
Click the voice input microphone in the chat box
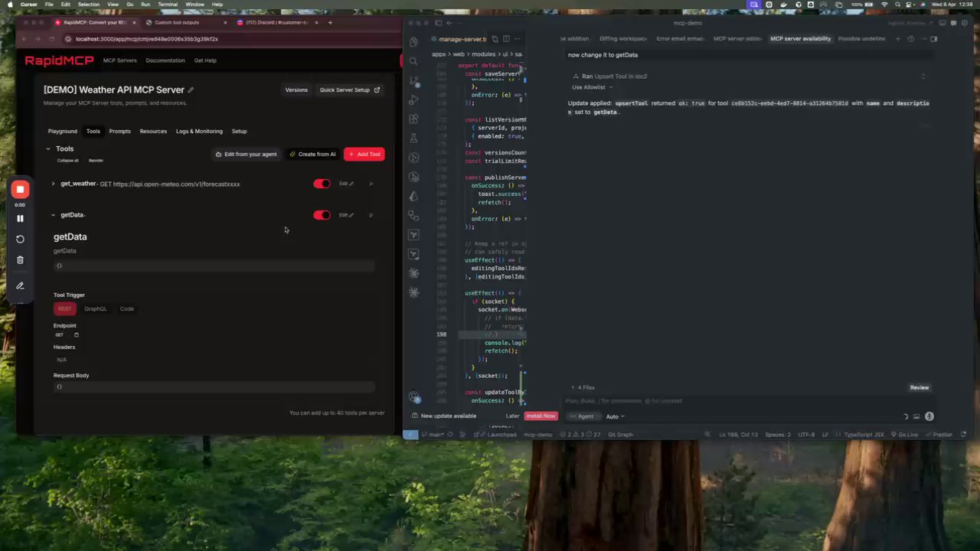(929, 416)
